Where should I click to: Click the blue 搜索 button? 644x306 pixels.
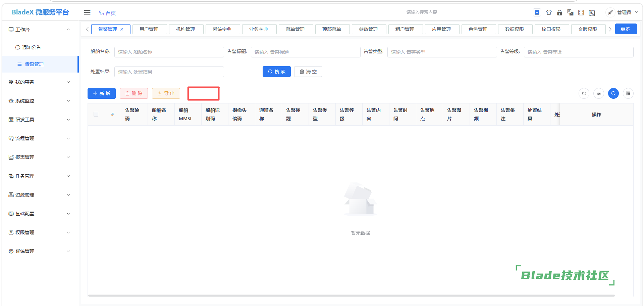click(277, 72)
